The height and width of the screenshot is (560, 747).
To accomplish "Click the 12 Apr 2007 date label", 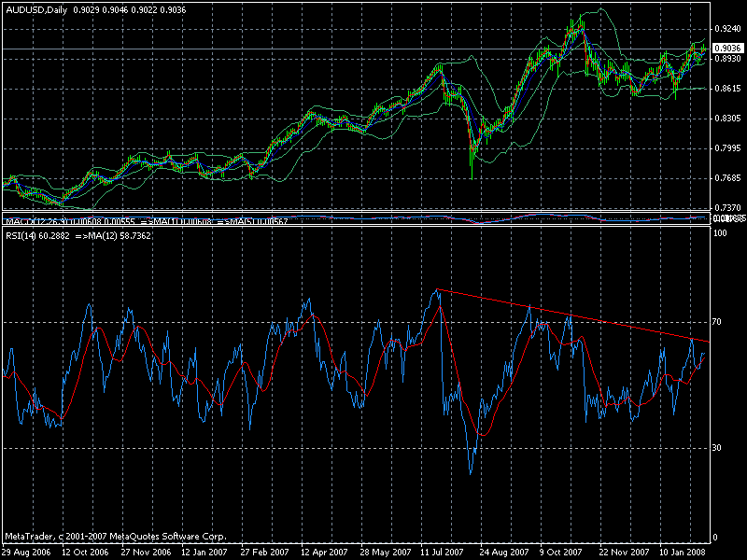I will [x=324, y=553].
